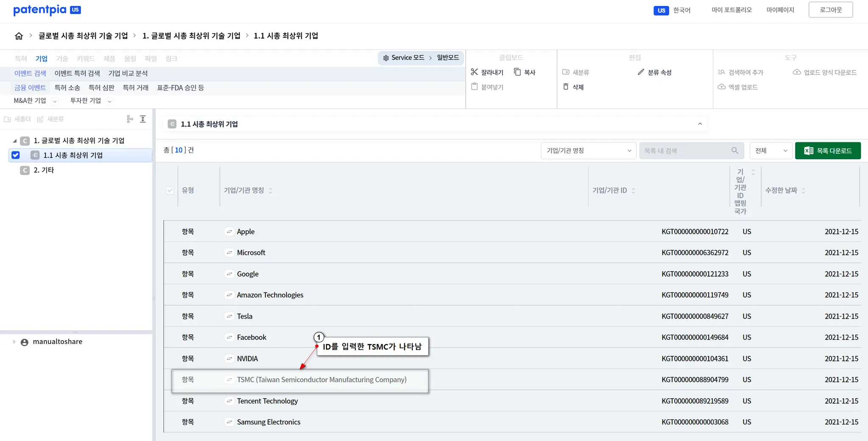Screen dimensions: 868x441
Task: Go to home via house icon
Action: [19, 36]
